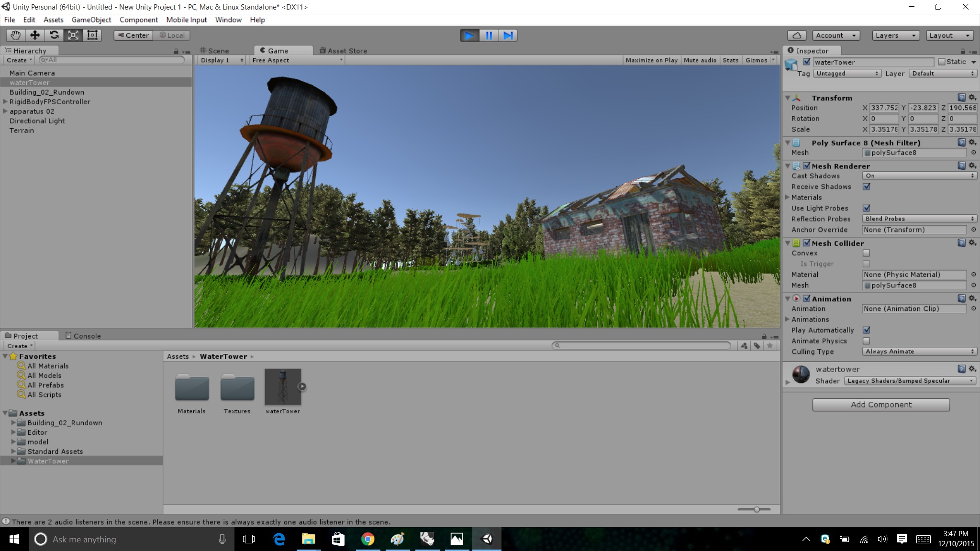
Task: Select the Rect Transform tool
Action: 92,35
